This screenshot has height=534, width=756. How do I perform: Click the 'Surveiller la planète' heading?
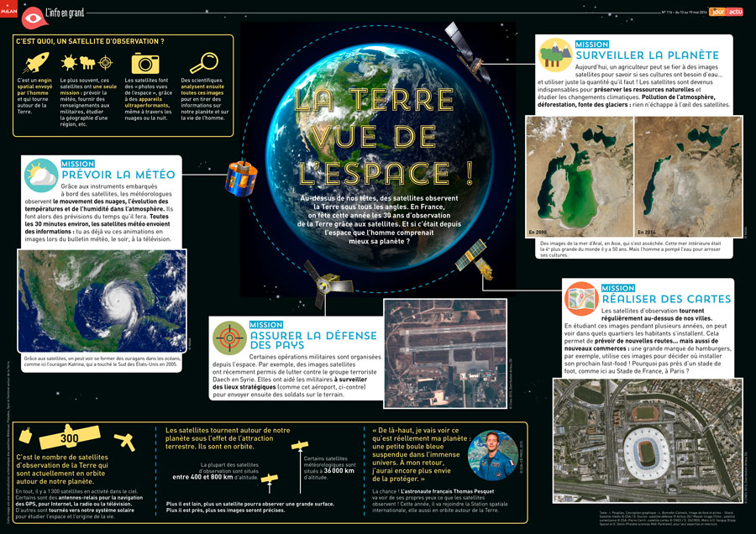click(647, 55)
